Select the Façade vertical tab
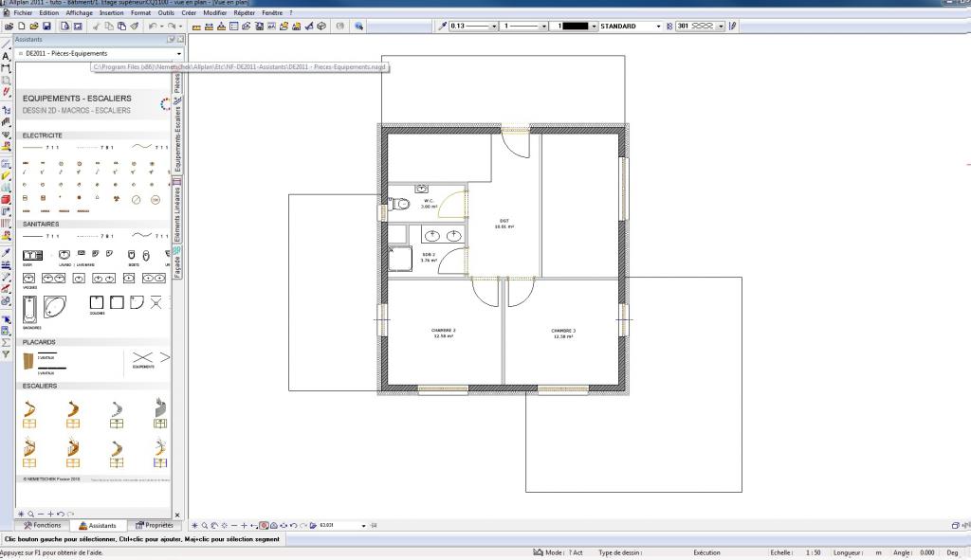The width and height of the screenshot is (971, 560). click(x=177, y=263)
